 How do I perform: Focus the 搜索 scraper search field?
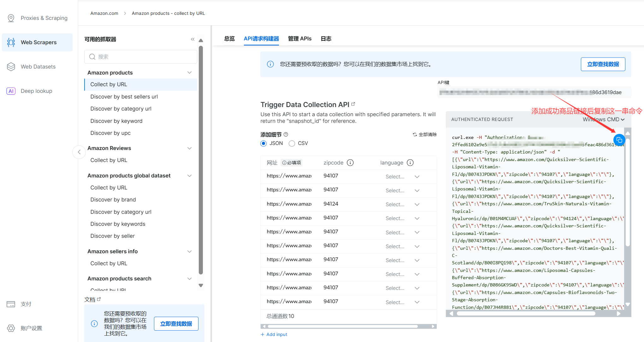click(141, 57)
